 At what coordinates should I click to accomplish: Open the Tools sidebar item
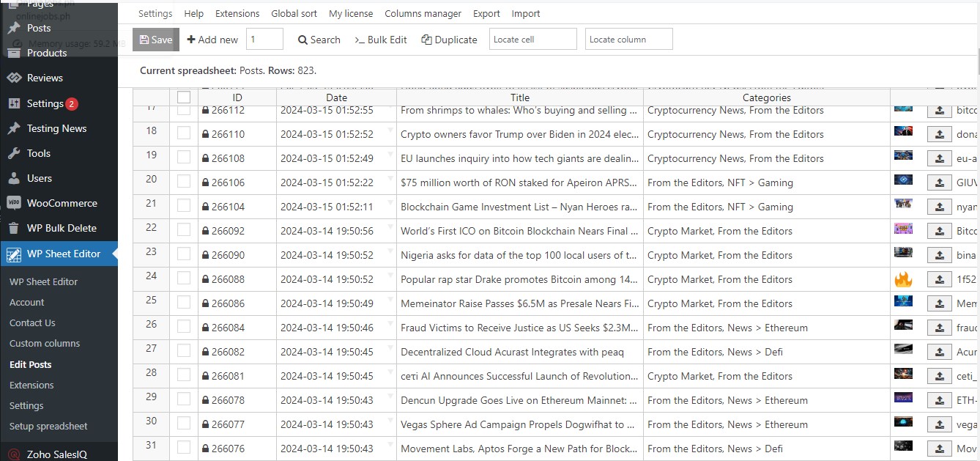39,153
